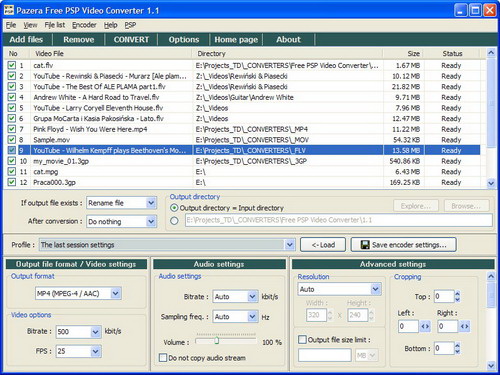Enable Do not copy audio stream
This screenshot has width=500, height=375.
tap(163, 358)
